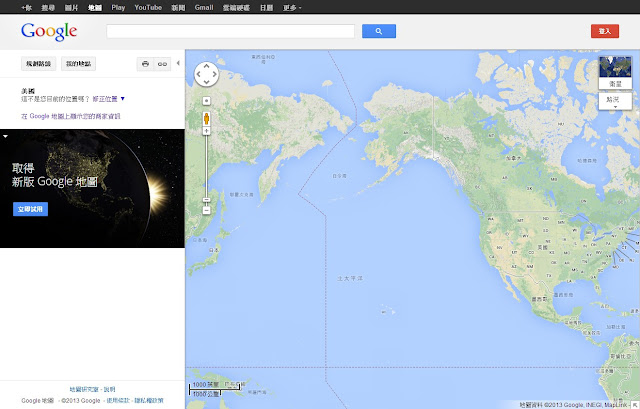This screenshot has height=409, width=640.
Task: Open the link about showing business info on Google Maps
Action: coord(71,116)
